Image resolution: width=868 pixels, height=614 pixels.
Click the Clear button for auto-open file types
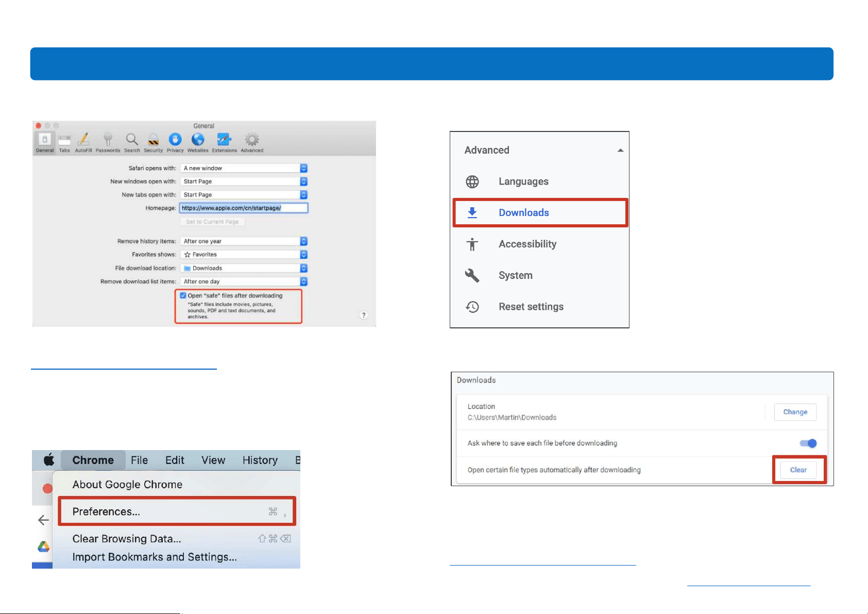pyautogui.click(x=798, y=470)
